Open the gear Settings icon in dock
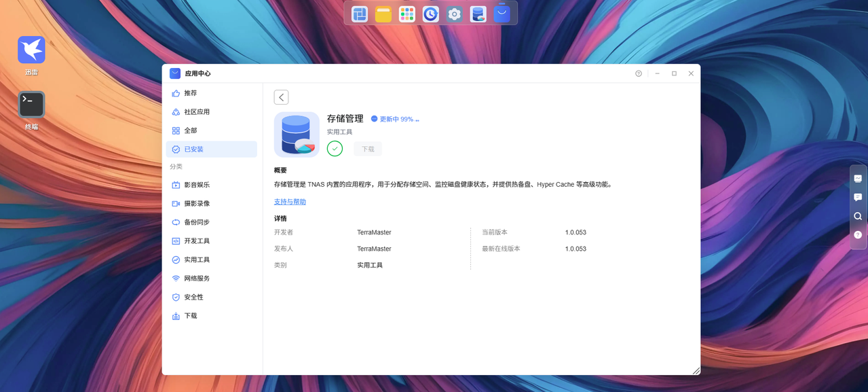This screenshot has width=868, height=392. [x=455, y=14]
